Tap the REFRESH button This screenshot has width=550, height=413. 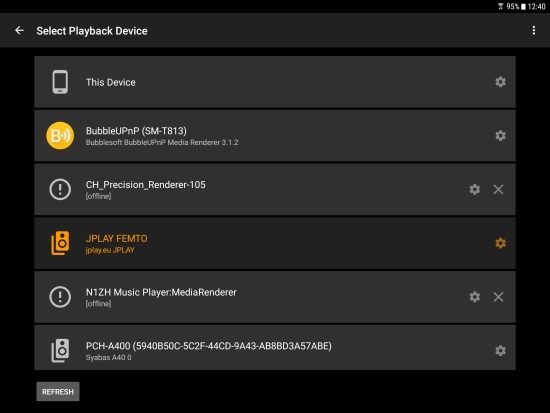pos(58,392)
